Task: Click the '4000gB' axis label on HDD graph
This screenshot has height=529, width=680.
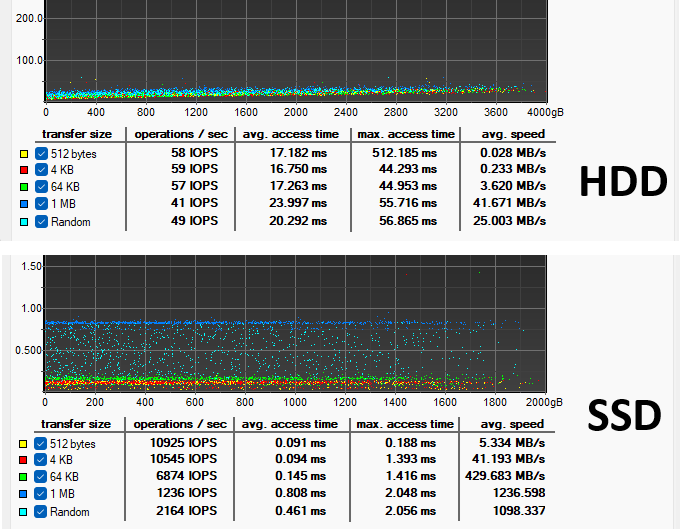Action: point(545,112)
